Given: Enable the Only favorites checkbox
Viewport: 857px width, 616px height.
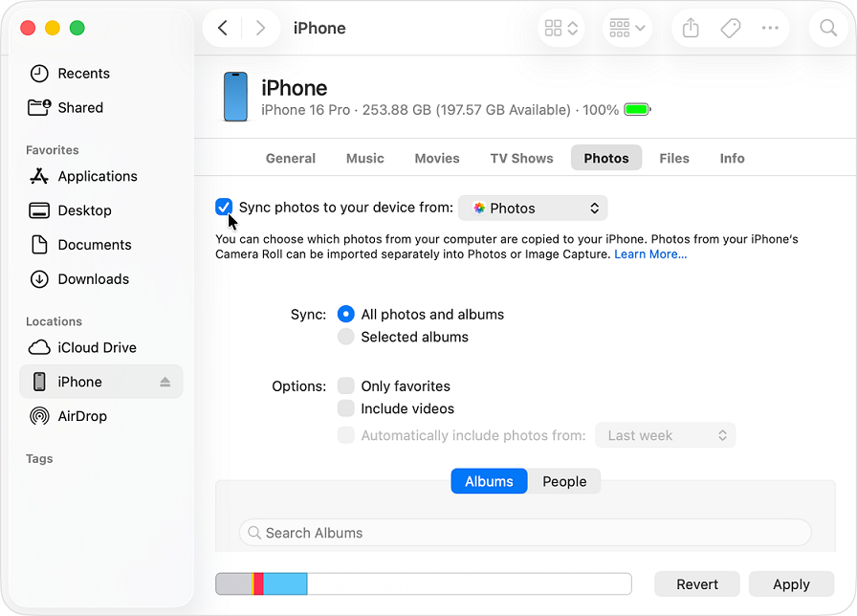Looking at the screenshot, I should (x=345, y=386).
